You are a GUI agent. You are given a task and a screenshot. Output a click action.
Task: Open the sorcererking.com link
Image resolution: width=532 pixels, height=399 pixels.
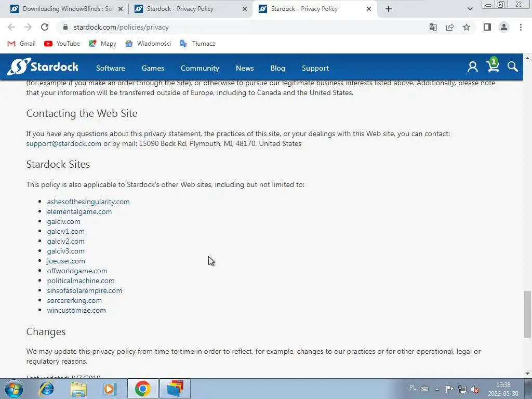(x=74, y=300)
